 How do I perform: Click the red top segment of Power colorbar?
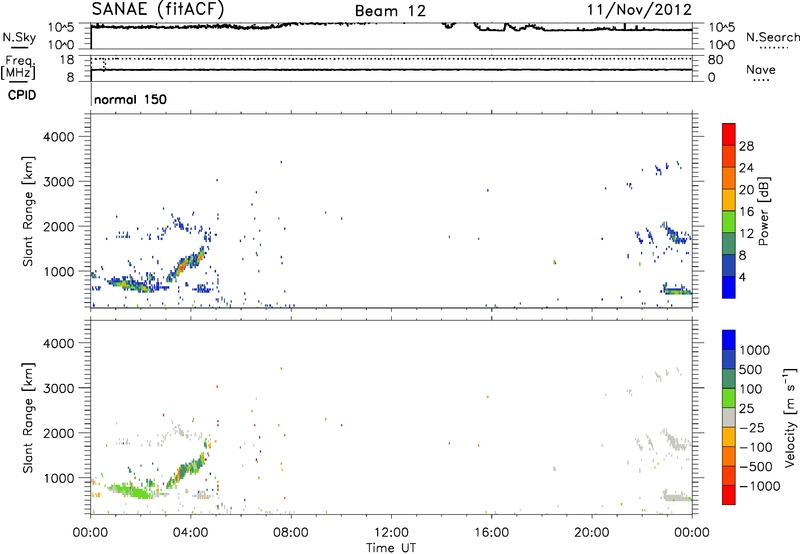[x=729, y=134]
